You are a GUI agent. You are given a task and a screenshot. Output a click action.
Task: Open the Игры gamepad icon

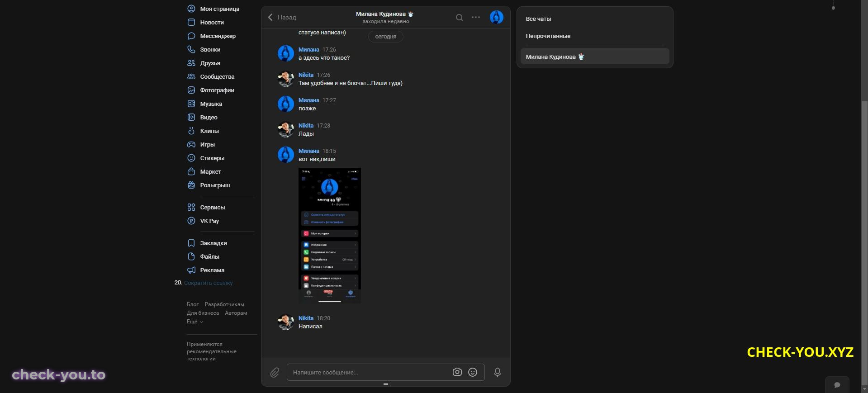(x=191, y=144)
